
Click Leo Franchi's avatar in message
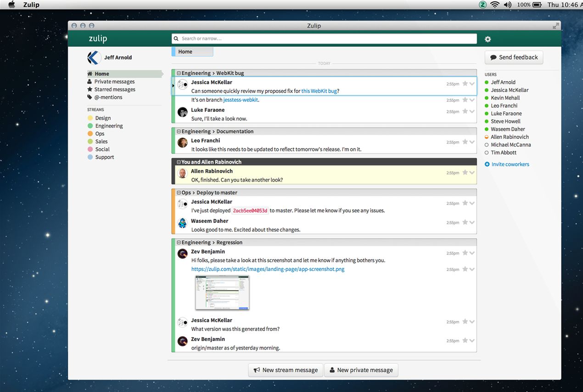[183, 143]
